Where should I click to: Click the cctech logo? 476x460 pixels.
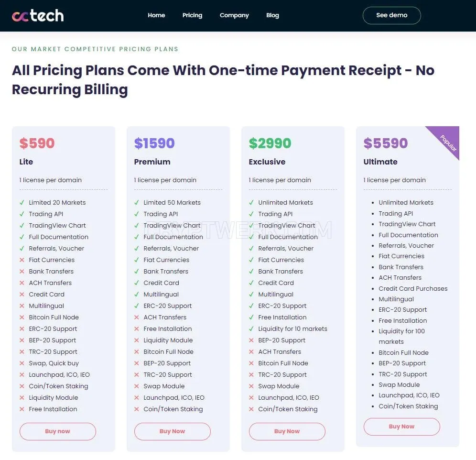click(x=38, y=15)
